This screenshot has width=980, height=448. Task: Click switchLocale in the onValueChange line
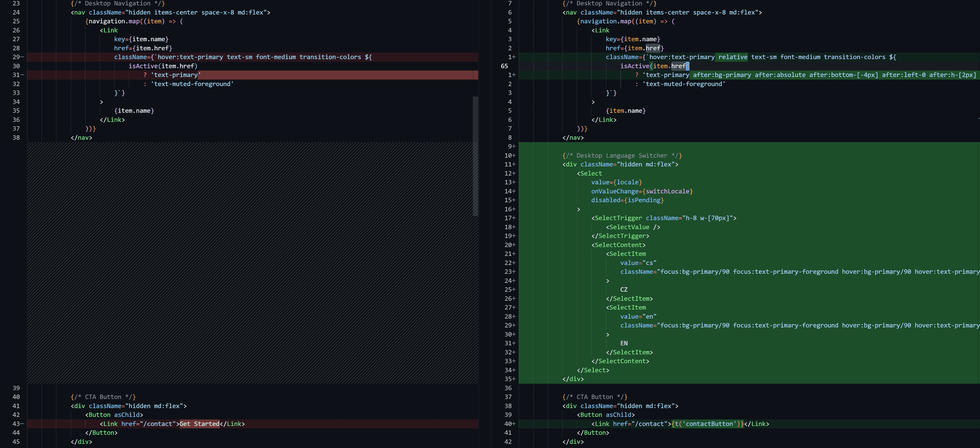coord(668,191)
